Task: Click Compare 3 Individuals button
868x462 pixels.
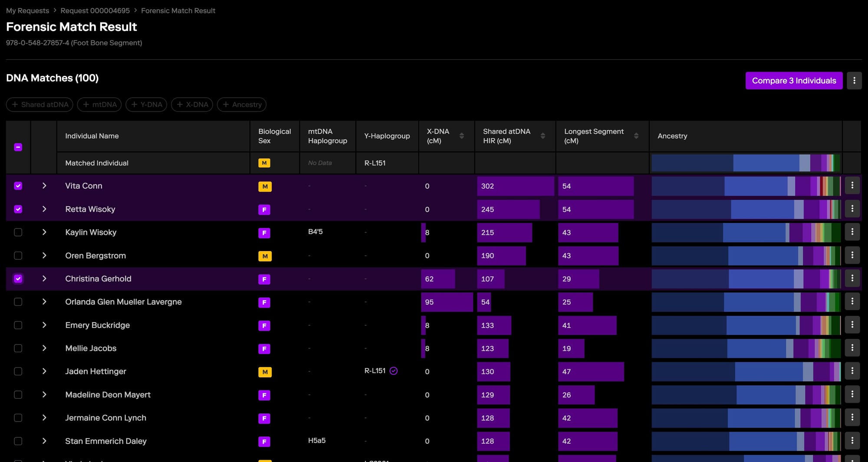Action: point(794,81)
